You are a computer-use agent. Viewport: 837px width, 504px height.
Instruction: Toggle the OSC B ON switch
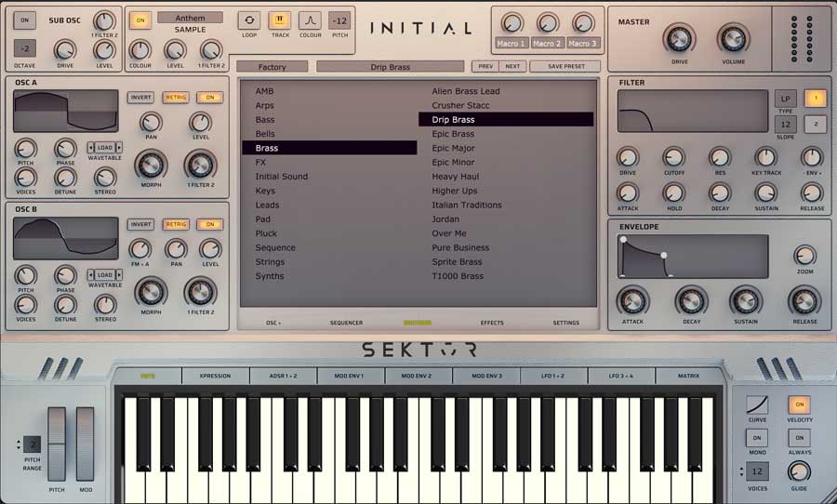[x=210, y=224]
